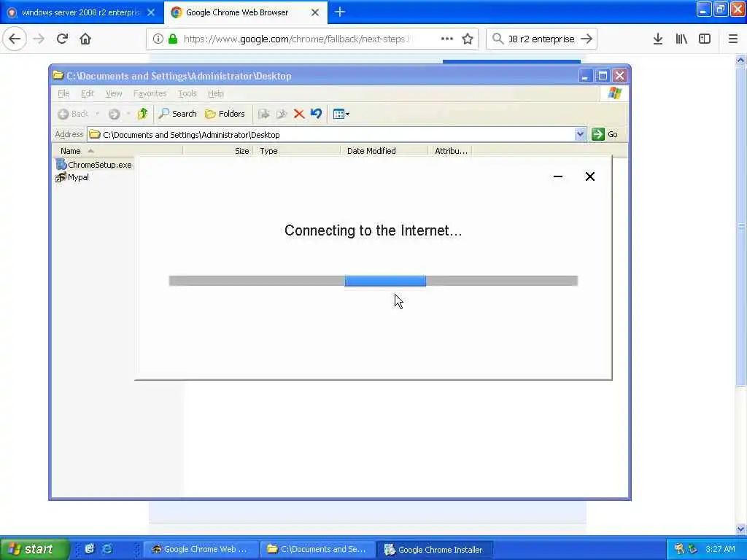Open the browser hamburger menu
The height and width of the screenshot is (560, 747).
pyautogui.click(x=733, y=39)
